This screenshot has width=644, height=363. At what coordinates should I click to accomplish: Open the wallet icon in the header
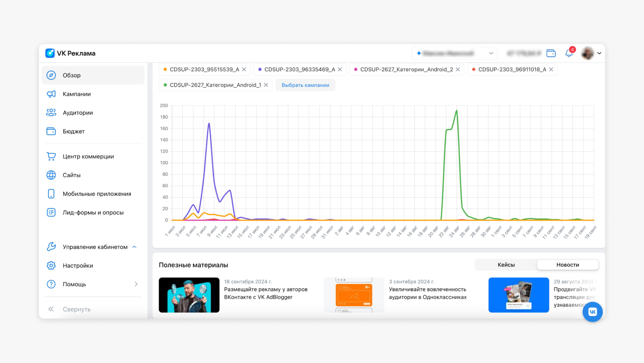tap(551, 53)
